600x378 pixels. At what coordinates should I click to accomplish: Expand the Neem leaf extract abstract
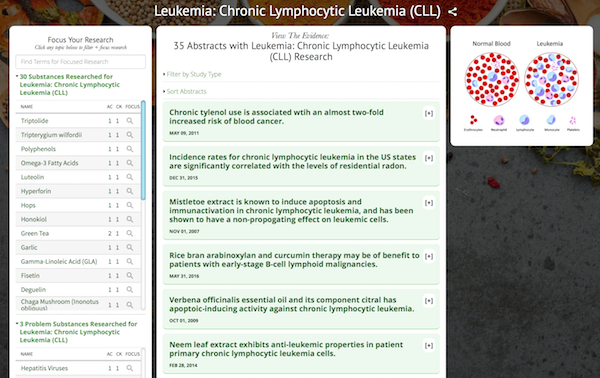429,346
